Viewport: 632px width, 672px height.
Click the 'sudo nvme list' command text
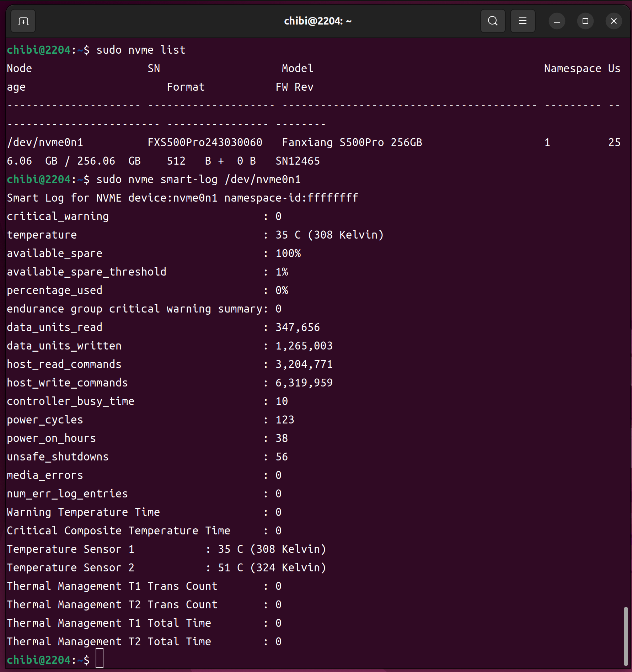(141, 50)
